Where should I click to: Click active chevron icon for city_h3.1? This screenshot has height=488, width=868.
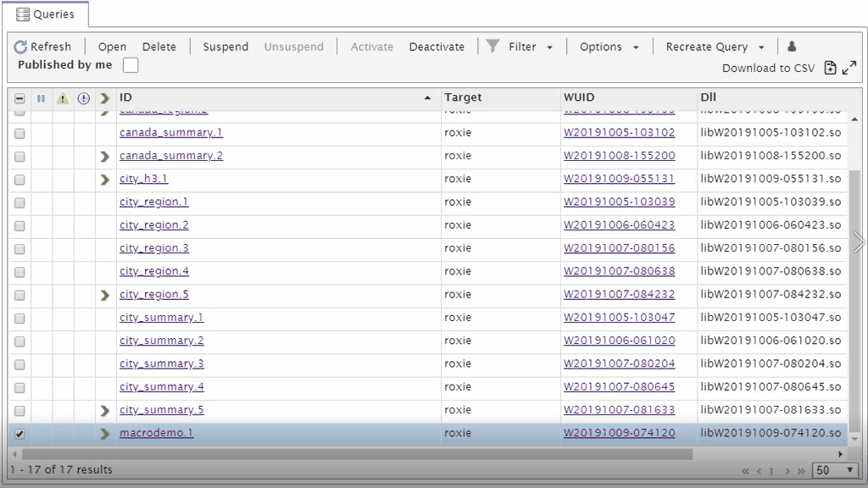point(104,180)
